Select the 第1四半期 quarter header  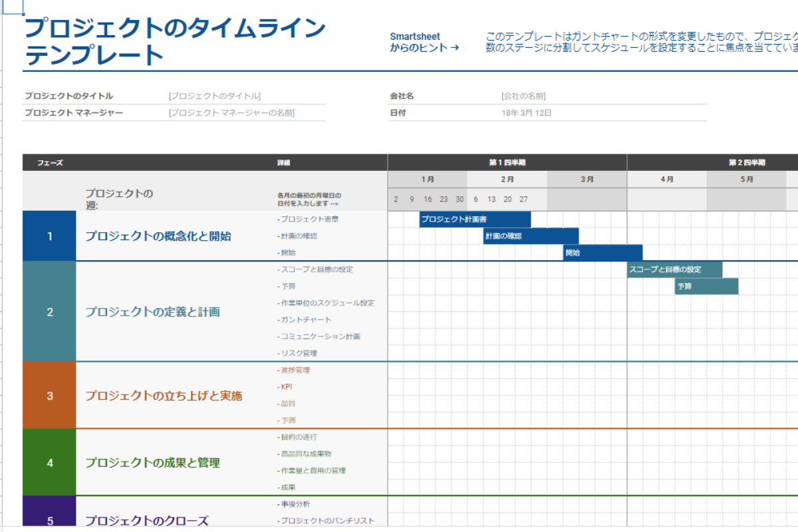click(507, 163)
